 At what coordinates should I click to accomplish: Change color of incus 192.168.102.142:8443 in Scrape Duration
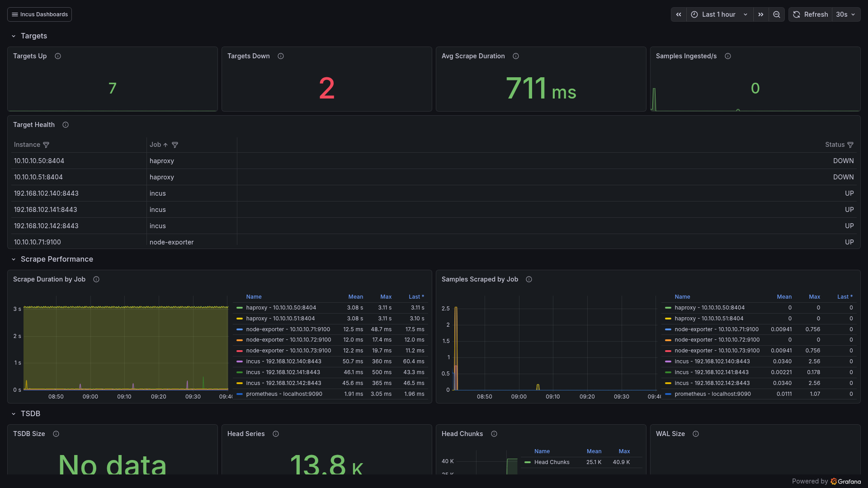240,383
